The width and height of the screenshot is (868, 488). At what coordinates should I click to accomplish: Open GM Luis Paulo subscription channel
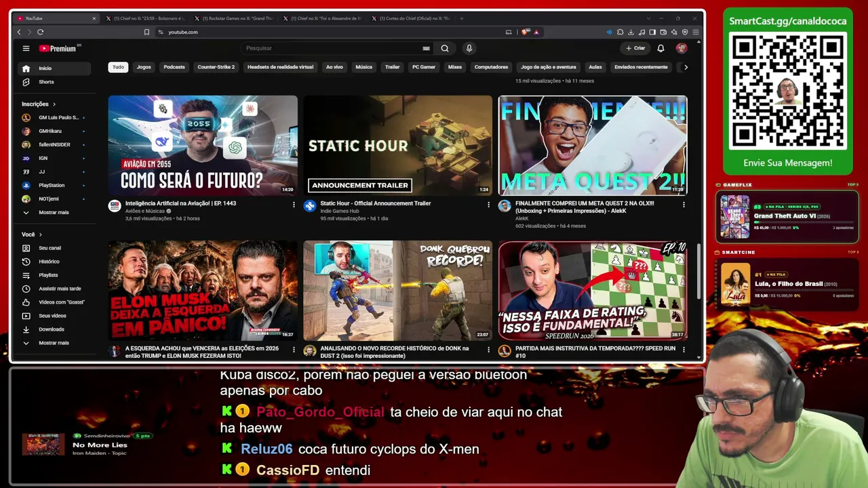coord(54,117)
